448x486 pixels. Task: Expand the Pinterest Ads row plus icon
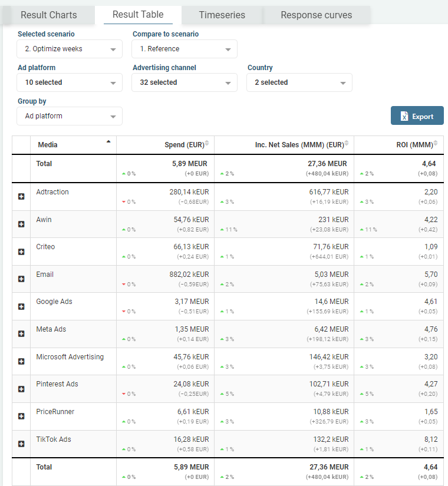point(21,389)
